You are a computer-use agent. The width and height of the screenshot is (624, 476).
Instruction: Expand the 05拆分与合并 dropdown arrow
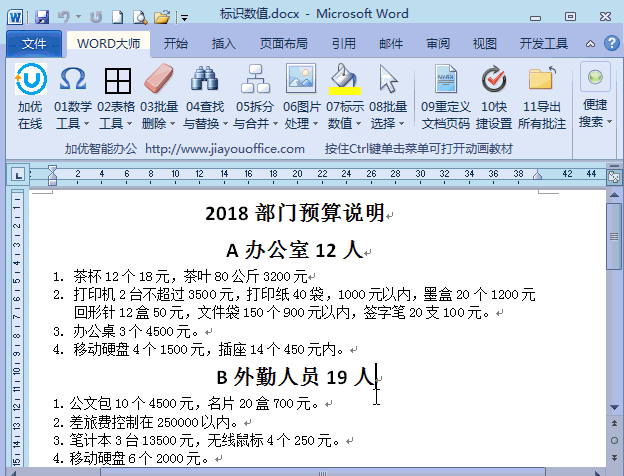coord(275,124)
